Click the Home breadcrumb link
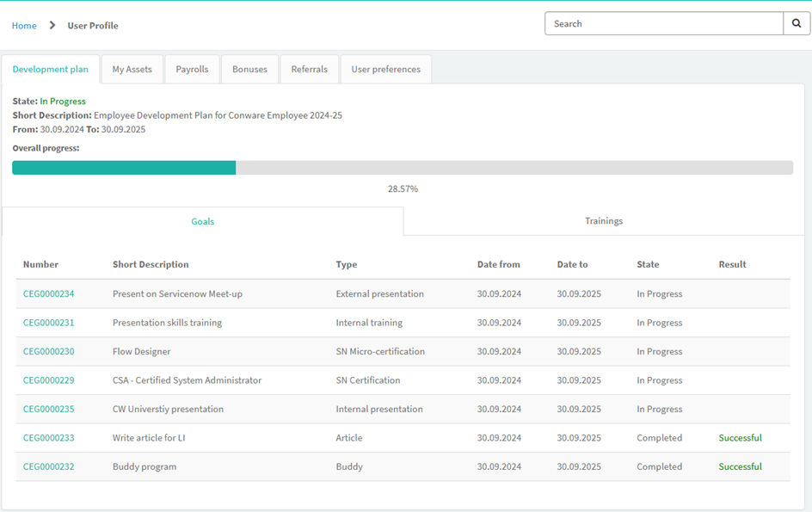The image size is (812, 512). pyautogui.click(x=24, y=26)
